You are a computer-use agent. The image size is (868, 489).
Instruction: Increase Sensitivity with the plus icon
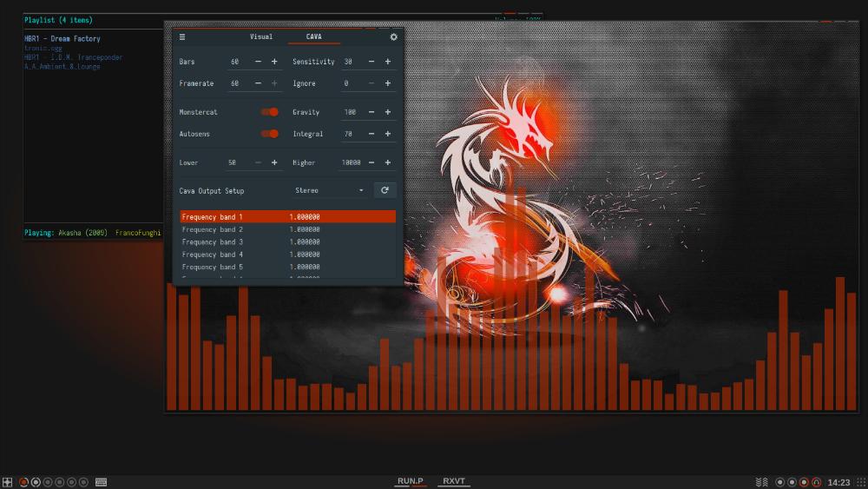pyautogui.click(x=388, y=62)
